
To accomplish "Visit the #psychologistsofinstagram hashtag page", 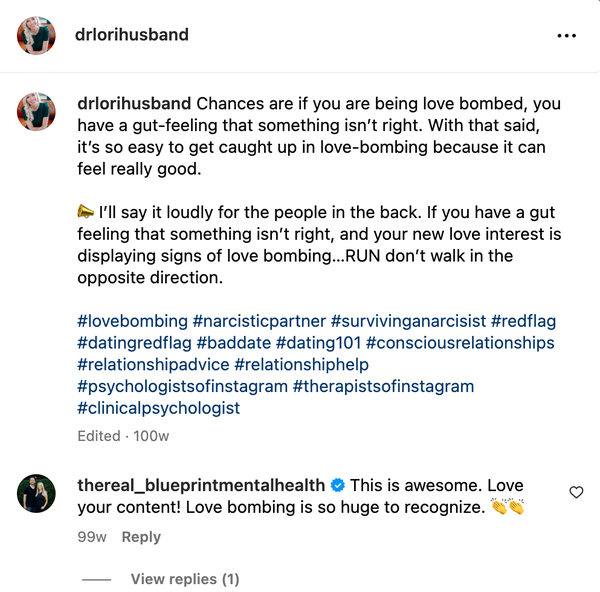I will click(x=182, y=386).
